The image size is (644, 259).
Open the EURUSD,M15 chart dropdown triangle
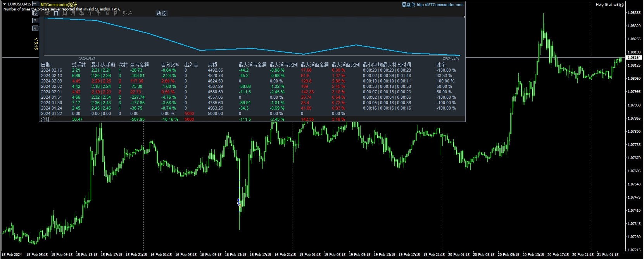5,4
